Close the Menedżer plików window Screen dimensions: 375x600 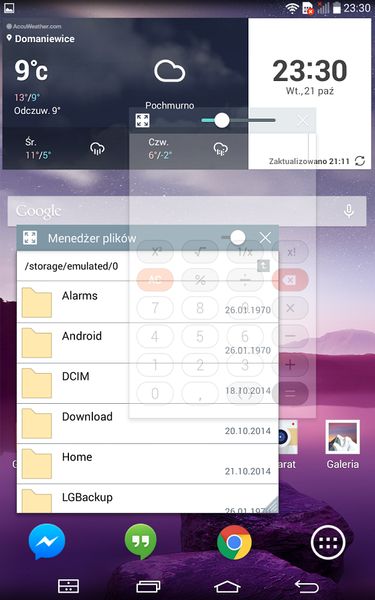(x=265, y=238)
